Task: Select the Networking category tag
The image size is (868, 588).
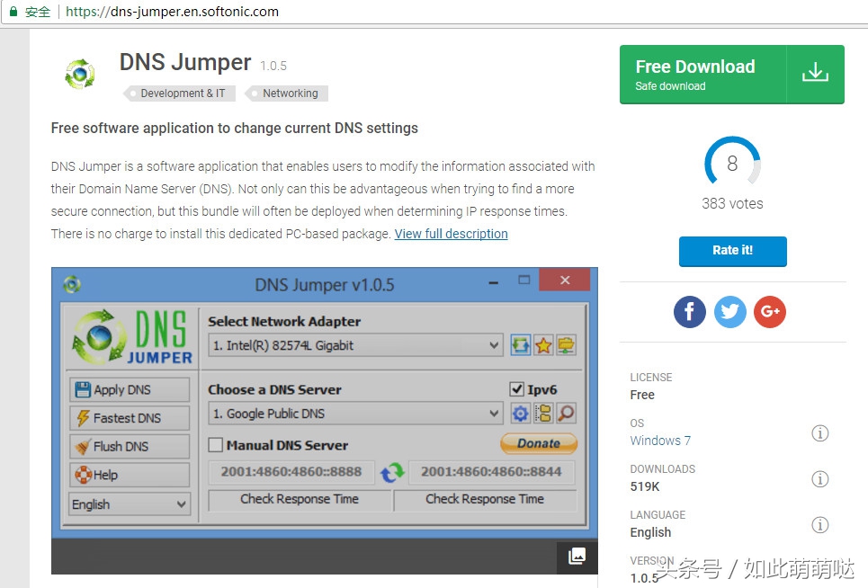Action: [288, 94]
